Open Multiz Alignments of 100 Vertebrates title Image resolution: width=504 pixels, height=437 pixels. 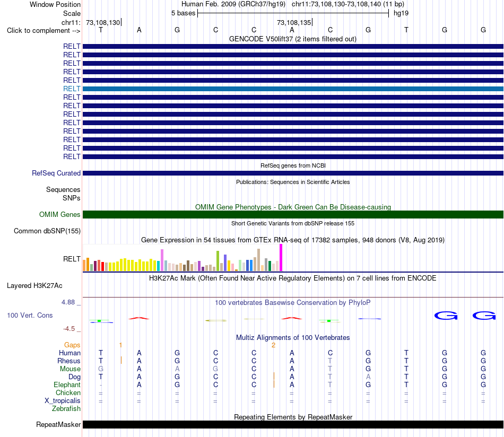(x=293, y=338)
